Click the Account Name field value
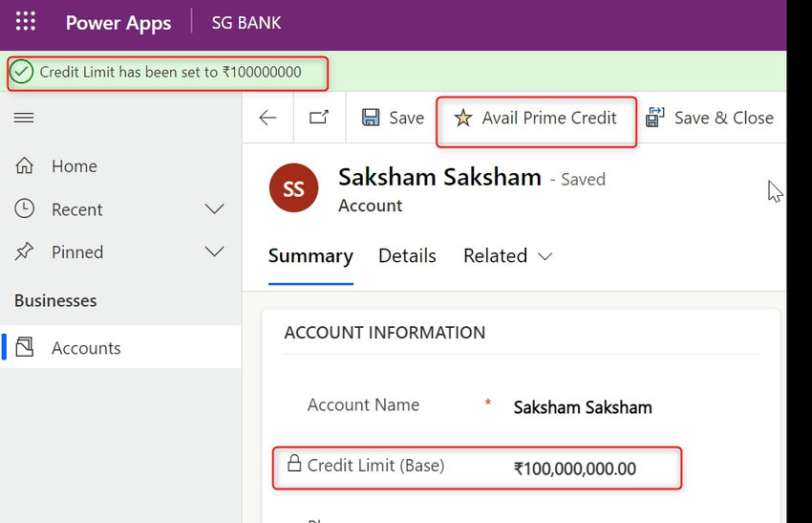This screenshot has width=812, height=523. [583, 407]
